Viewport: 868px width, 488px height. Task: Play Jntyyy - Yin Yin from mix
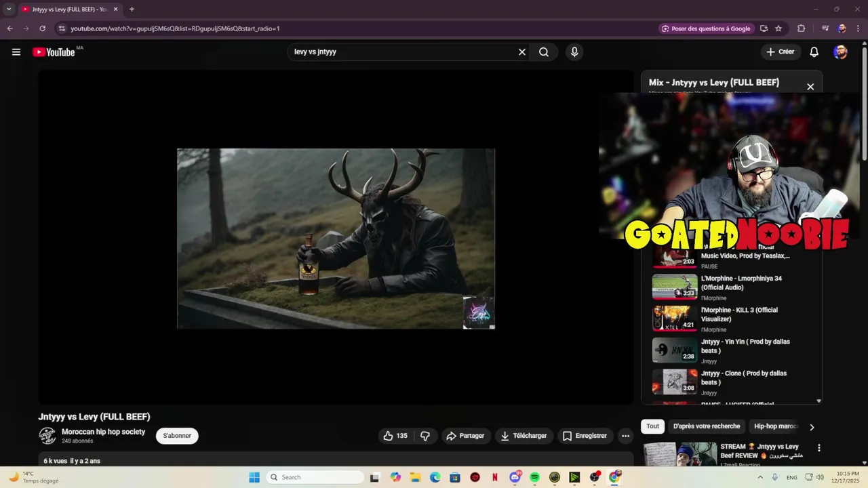pos(732,350)
